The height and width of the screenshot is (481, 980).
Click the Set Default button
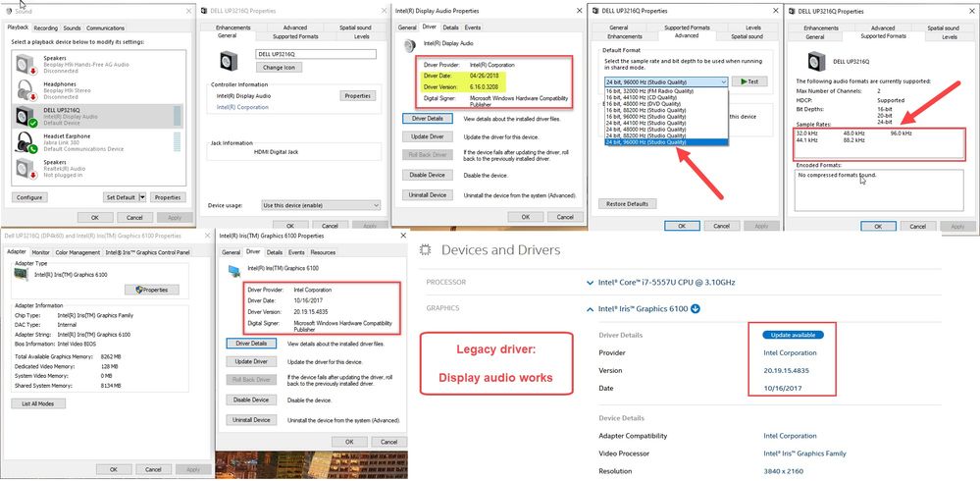point(120,197)
